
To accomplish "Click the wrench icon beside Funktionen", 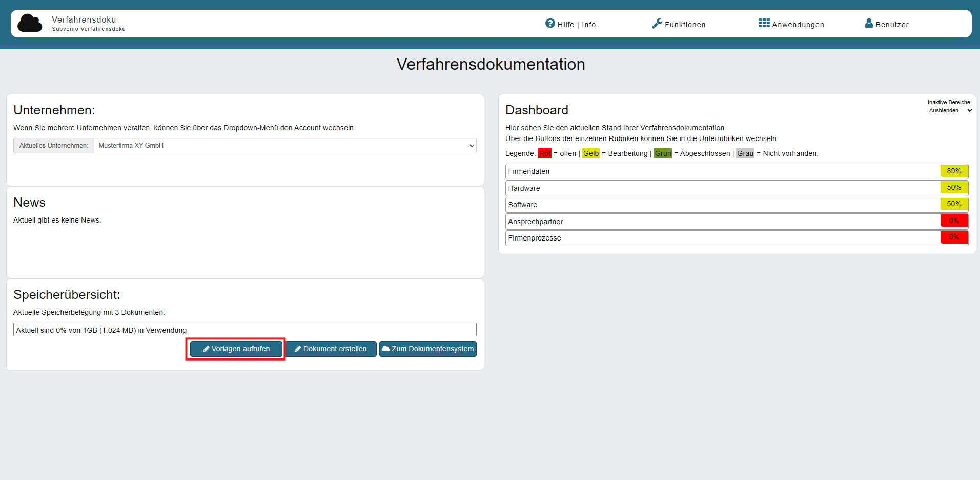I will point(657,24).
